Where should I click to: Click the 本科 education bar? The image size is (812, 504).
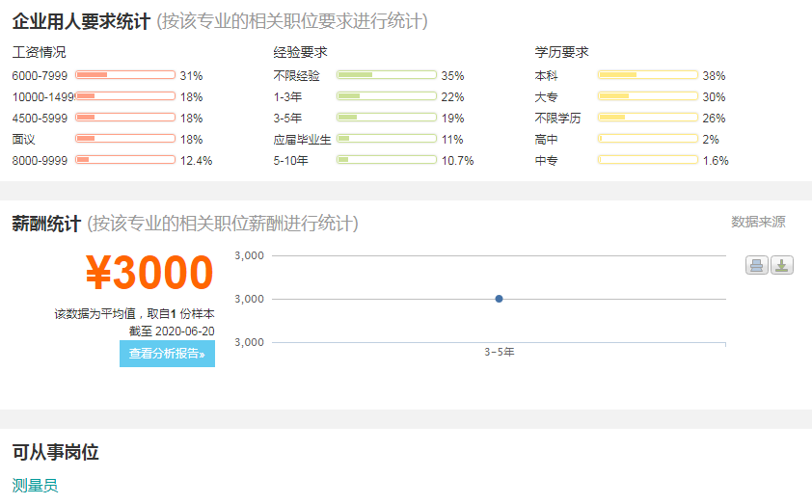tap(648, 75)
